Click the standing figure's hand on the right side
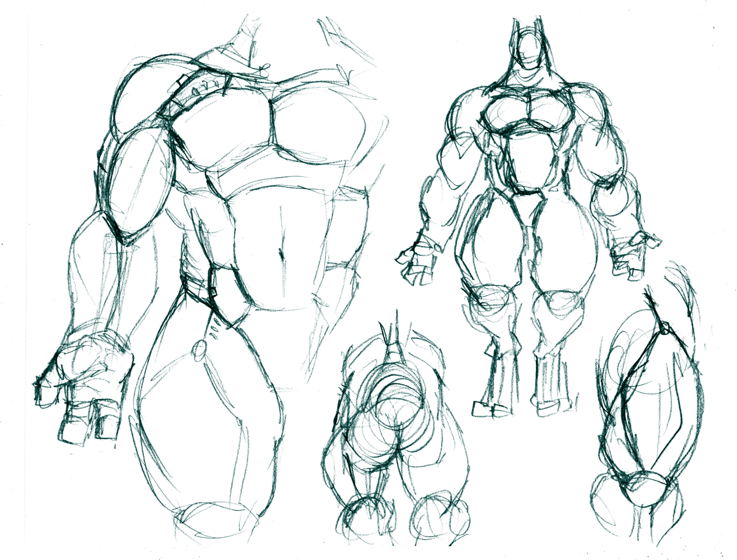The image size is (737, 560). [634, 254]
